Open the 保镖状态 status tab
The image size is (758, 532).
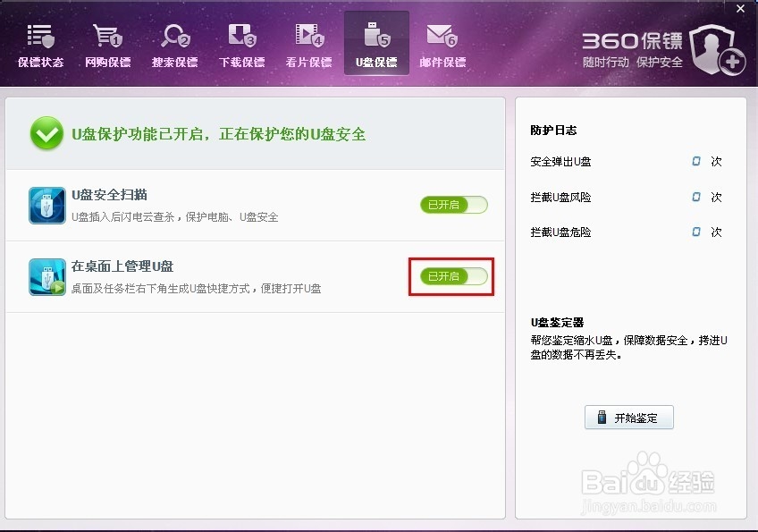tap(40, 46)
